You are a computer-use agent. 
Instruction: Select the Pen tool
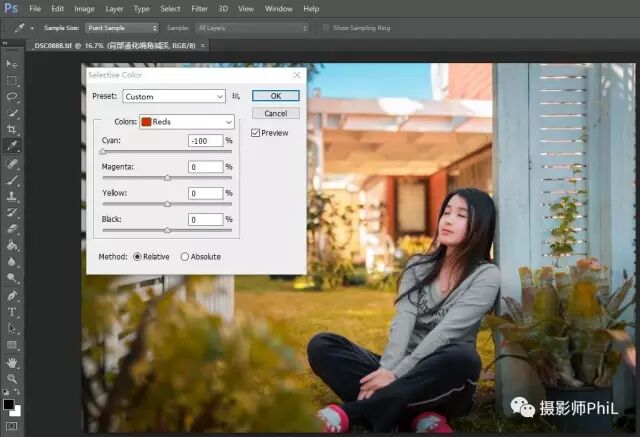click(11, 295)
